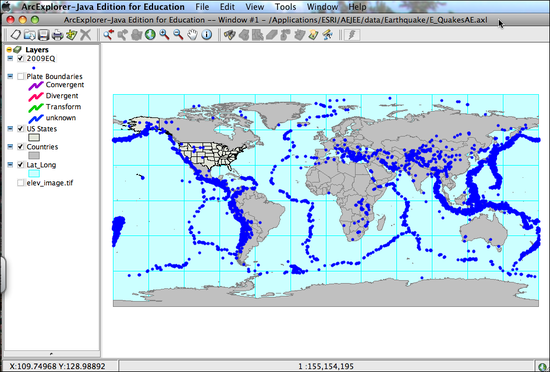This screenshot has width=550, height=372.
Task: Open the Window menu
Action: (322, 7)
